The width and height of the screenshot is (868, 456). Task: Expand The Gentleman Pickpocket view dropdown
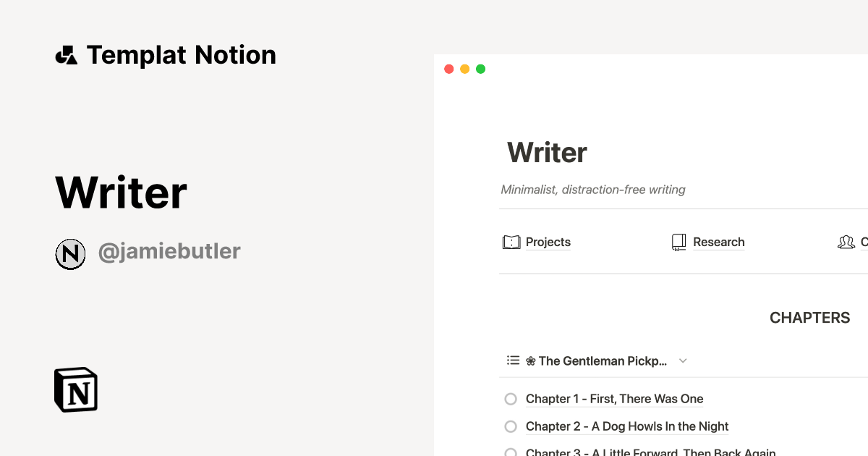pos(683,360)
